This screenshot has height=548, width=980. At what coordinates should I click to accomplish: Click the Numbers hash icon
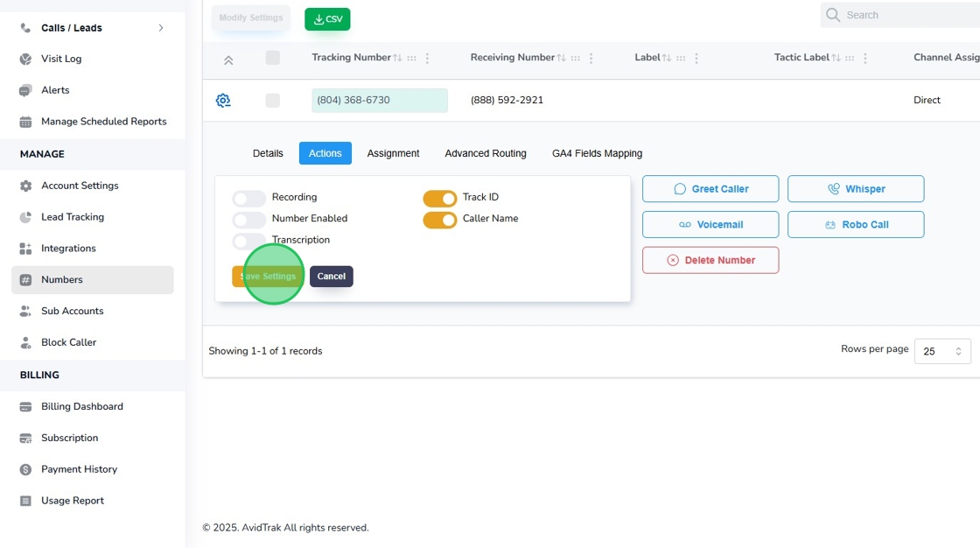[x=25, y=279]
